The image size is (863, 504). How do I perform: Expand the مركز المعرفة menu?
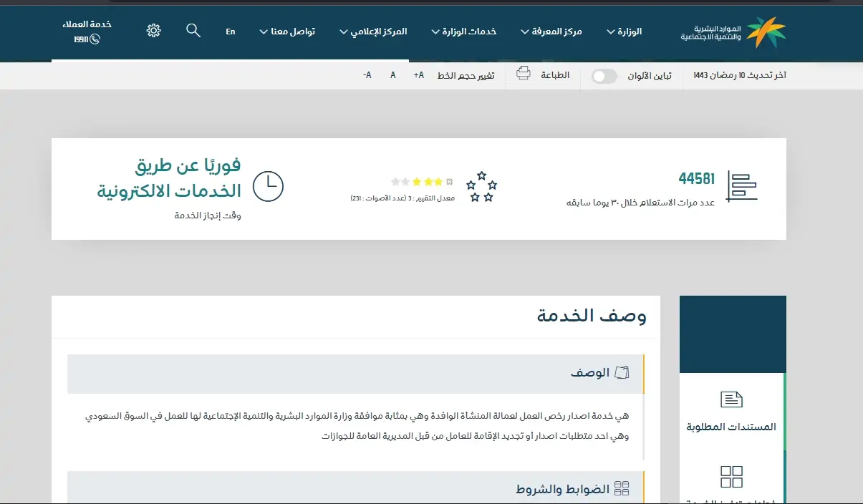tap(551, 31)
